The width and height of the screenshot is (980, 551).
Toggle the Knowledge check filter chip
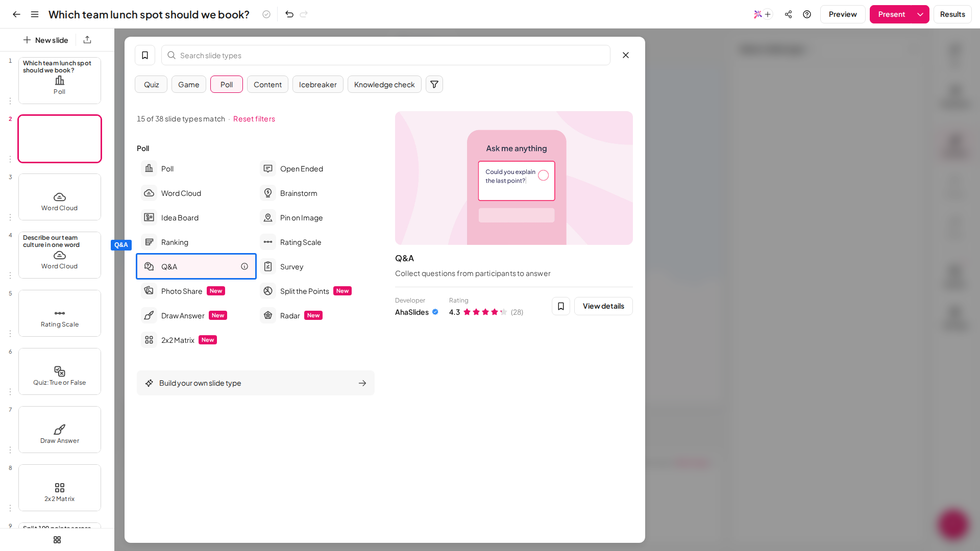point(384,84)
